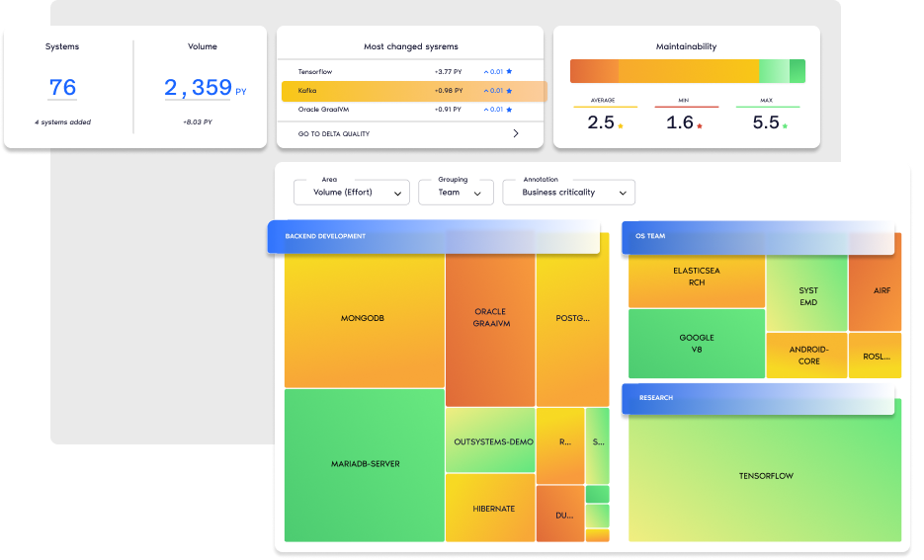Click the MIN 1.6 rating value
This screenshot has width=924, height=560.
tap(680, 122)
